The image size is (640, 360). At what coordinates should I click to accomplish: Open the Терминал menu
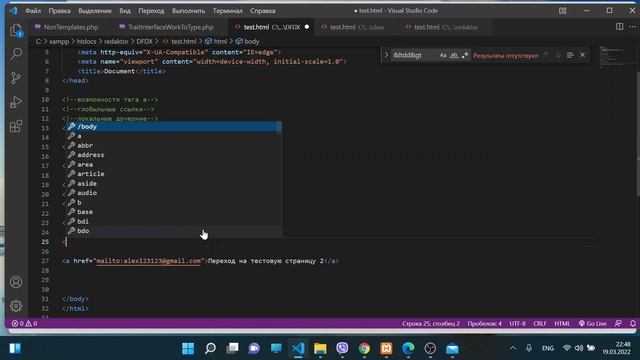tap(227, 11)
